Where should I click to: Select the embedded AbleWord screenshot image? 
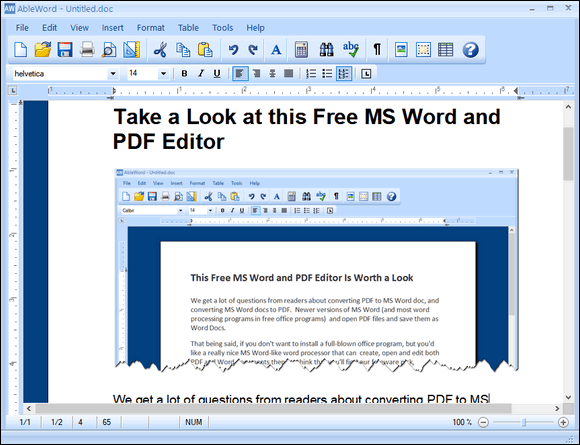coord(317,270)
